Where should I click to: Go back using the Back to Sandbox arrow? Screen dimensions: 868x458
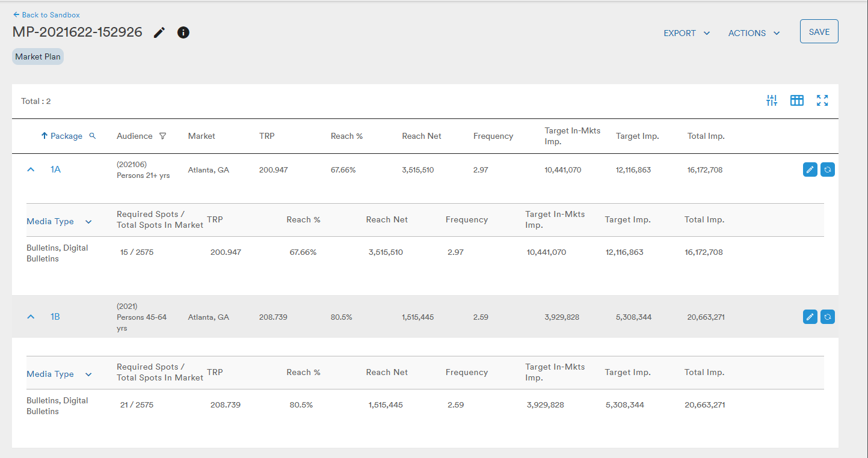[16, 14]
